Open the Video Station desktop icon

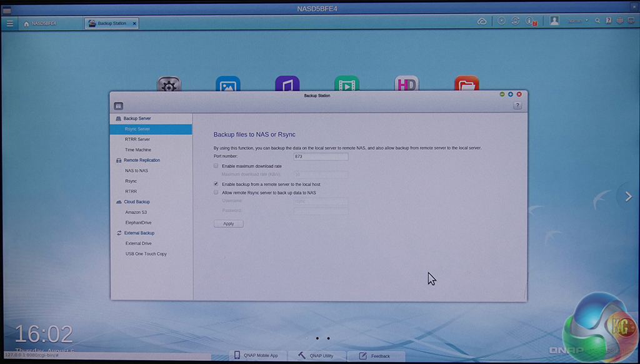tap(346, 84)
